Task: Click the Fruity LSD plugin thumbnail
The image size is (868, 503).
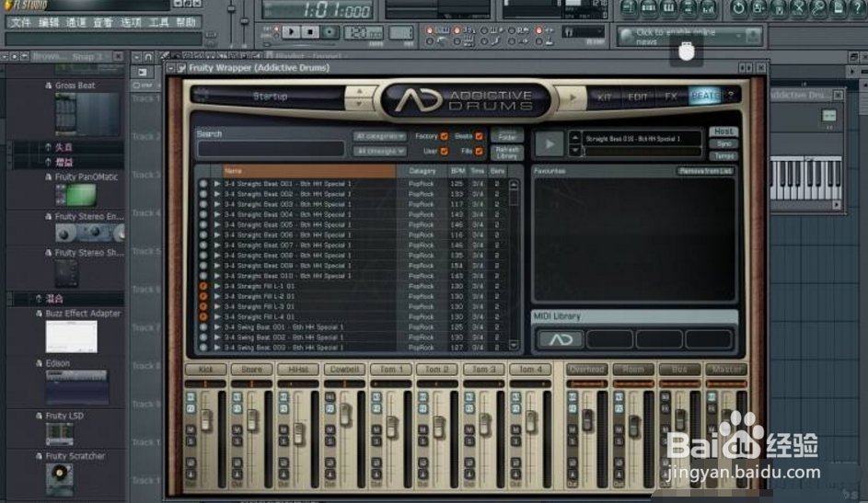Action: point(59,434)
